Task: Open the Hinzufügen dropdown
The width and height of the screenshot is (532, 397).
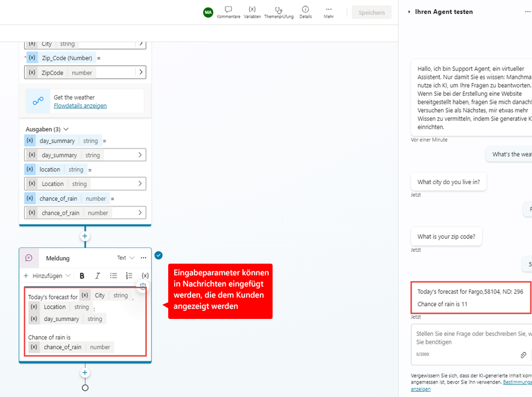Action: [47, 276]
